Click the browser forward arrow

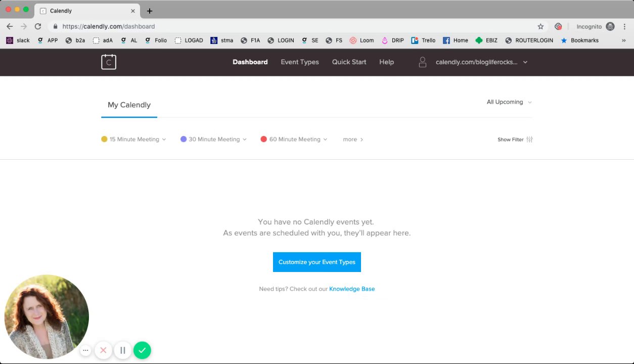[x=24, y=26]
